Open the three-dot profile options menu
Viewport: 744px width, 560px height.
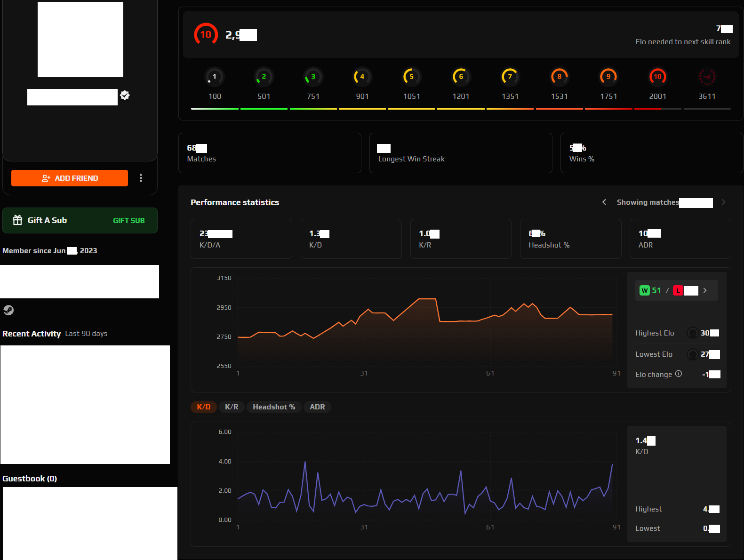[141, 178]
